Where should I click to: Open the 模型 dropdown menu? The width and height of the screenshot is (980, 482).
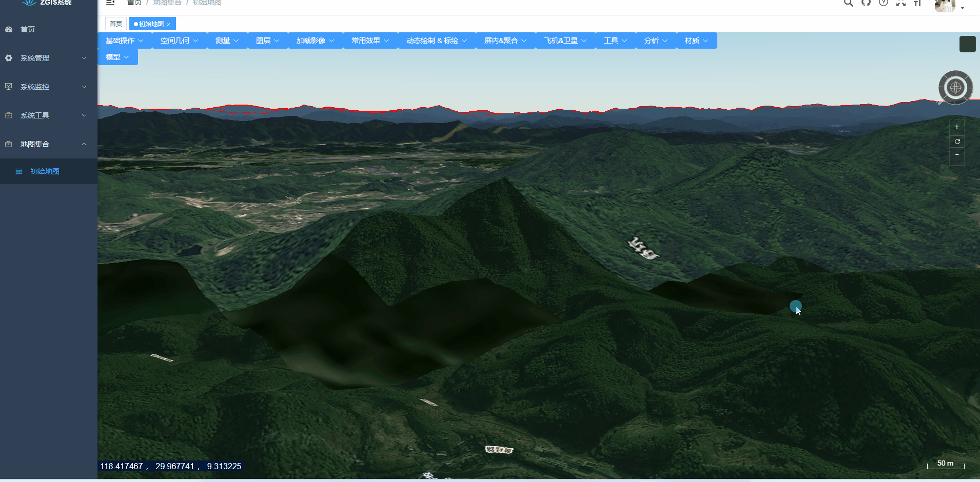point(117,57)
